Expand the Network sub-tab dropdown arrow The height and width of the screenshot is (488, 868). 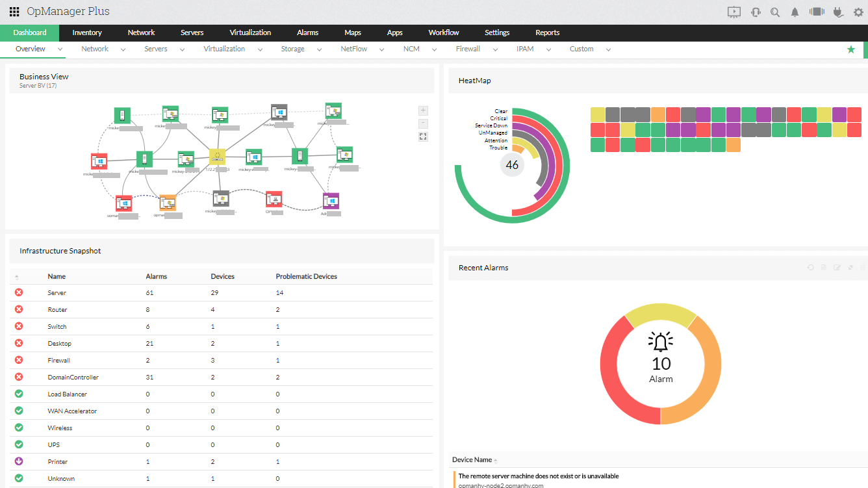pyautogui.click(x=123, y=49)
